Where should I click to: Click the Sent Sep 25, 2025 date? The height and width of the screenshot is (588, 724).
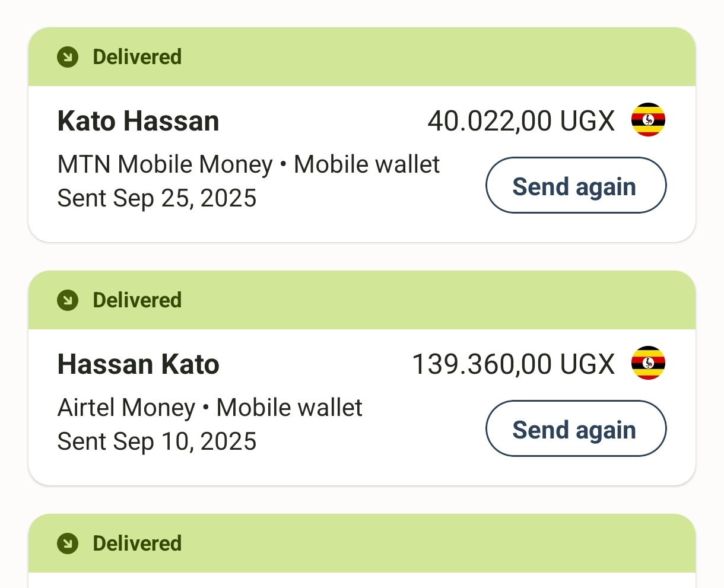[x=157, y=198]
